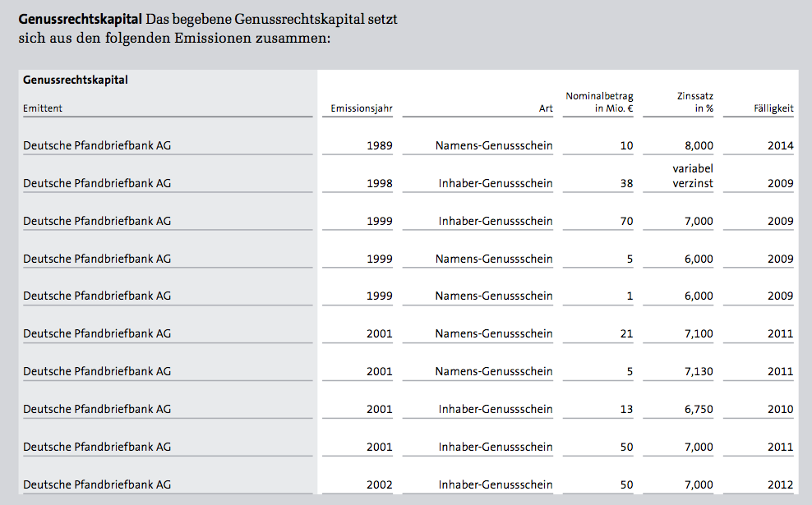Screen dimensions: 812x505
Task: Select the Zinssatz in % header
Action: pos(690,103)
